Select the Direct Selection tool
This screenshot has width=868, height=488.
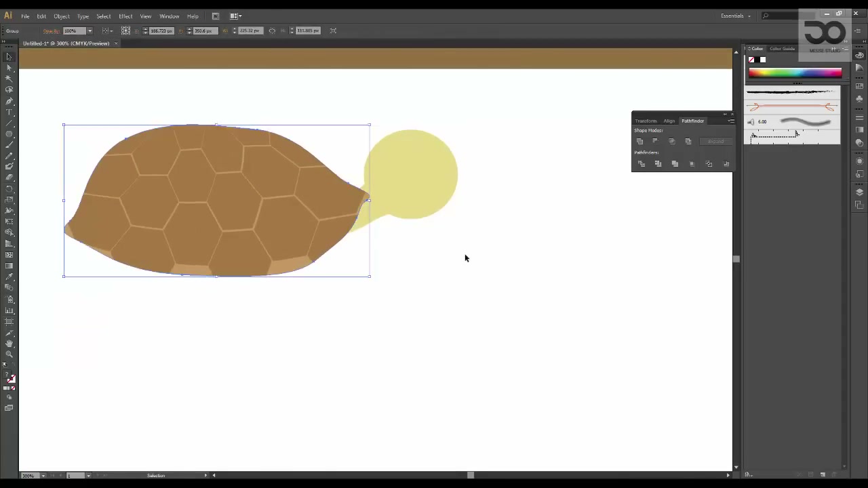tap(9, 67)
